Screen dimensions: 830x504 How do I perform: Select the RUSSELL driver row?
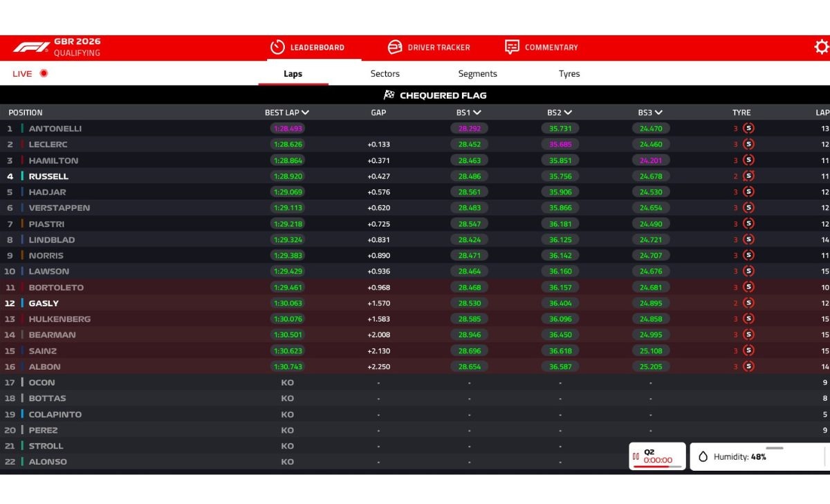coord(415,176)
